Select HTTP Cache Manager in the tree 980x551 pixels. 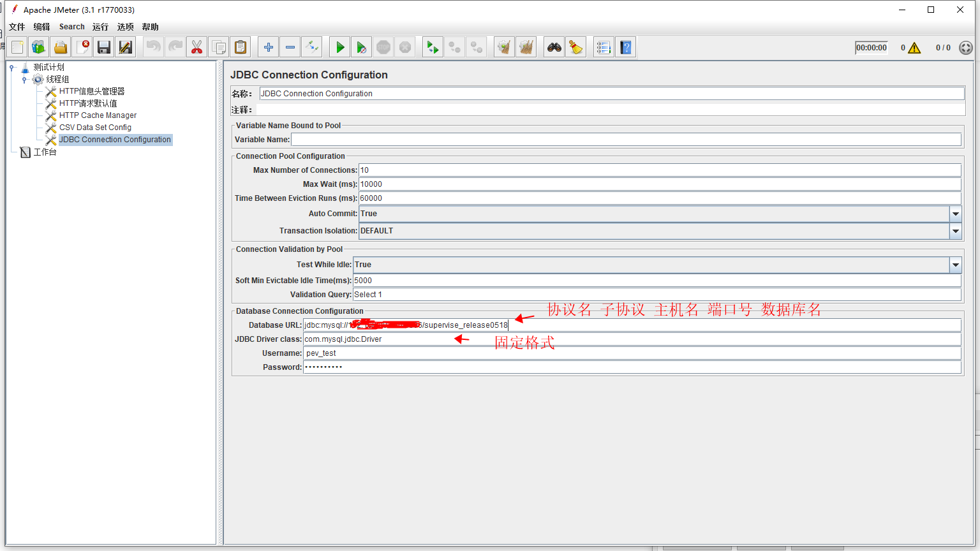pos(98,115)
